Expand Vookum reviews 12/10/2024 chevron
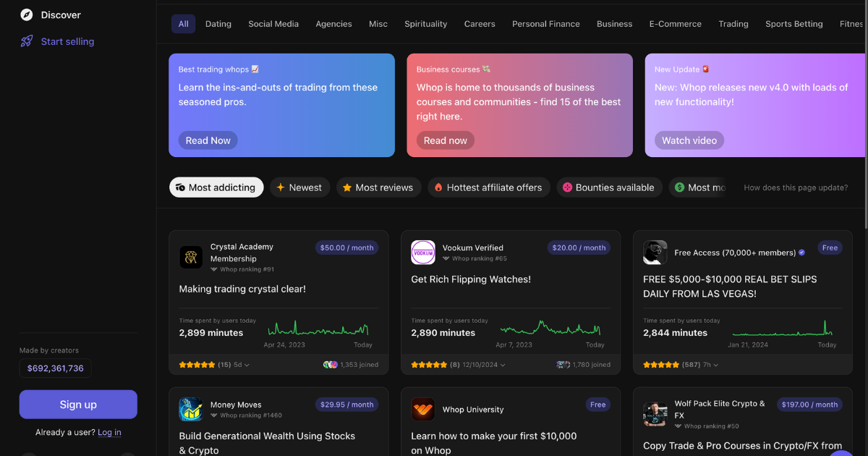868x456 pixels. click(x=503, y=366)
